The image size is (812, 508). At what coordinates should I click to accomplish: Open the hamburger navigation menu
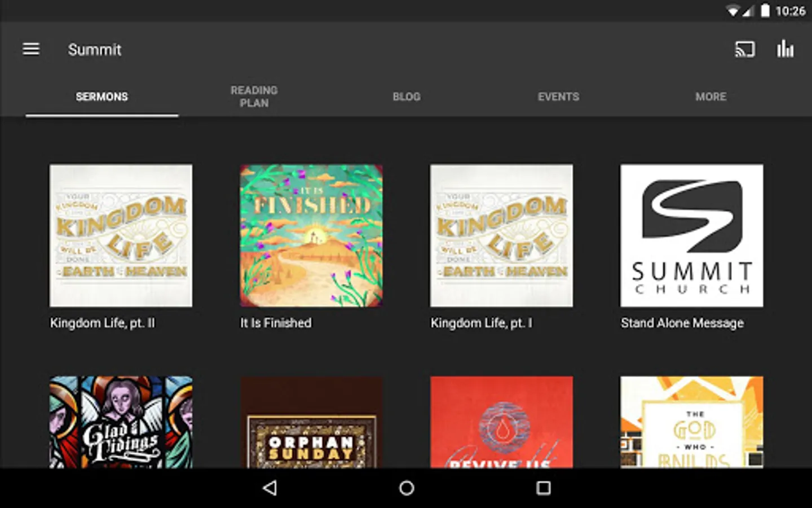pyautogui.click(x=31, y=50)
